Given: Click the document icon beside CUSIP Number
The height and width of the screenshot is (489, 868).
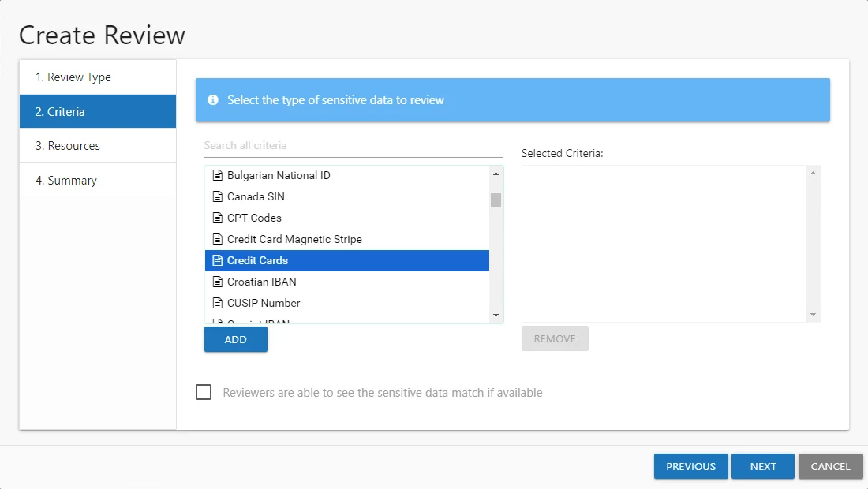Looking at the screenshot, I should coord(218,303).
